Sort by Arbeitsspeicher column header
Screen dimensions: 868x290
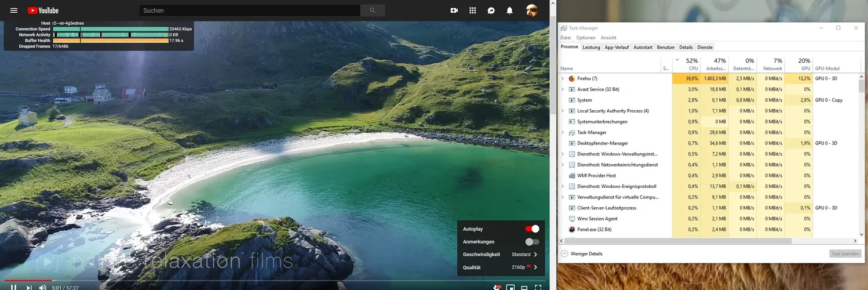pyautogui.click(x=714, y=64)
